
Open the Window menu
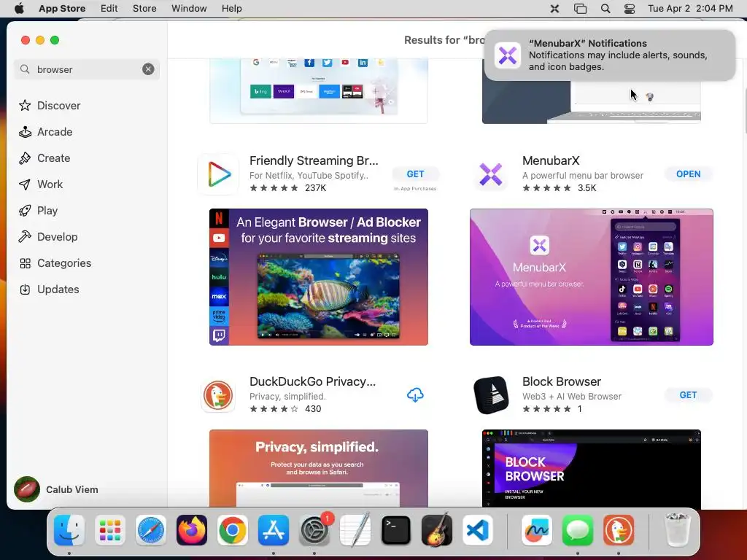189,8
